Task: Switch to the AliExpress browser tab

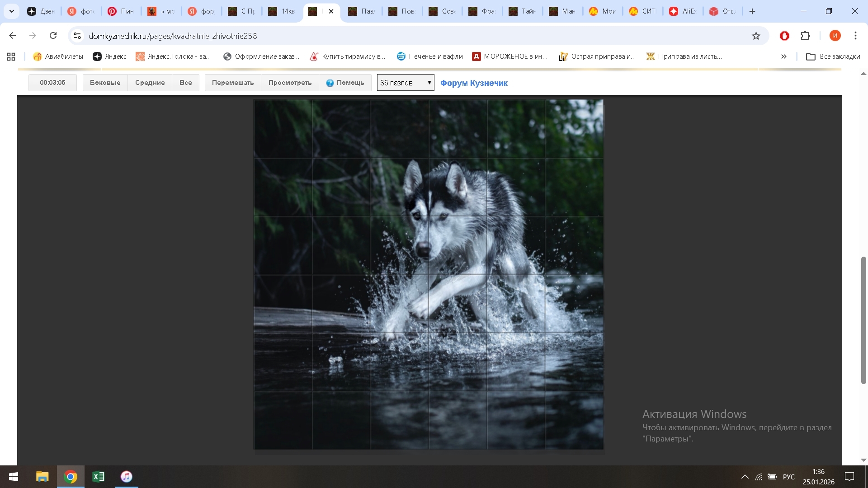Action: (x=683, y=11)
